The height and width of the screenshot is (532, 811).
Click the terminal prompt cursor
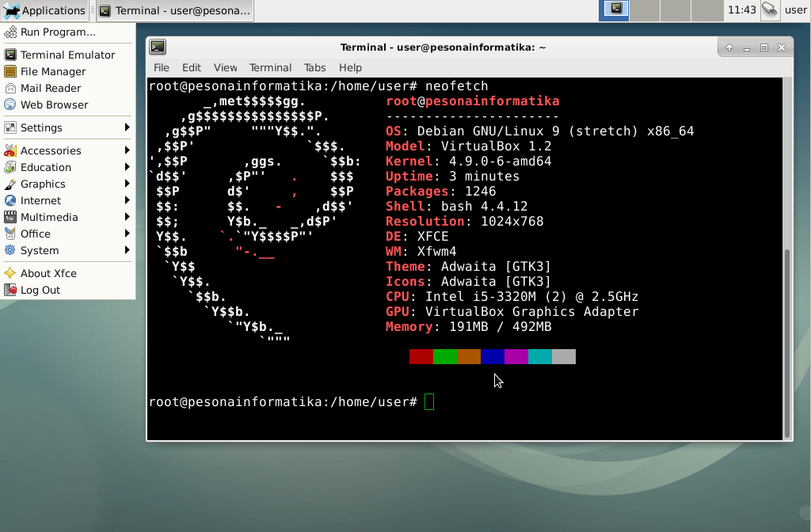point(429,401)
